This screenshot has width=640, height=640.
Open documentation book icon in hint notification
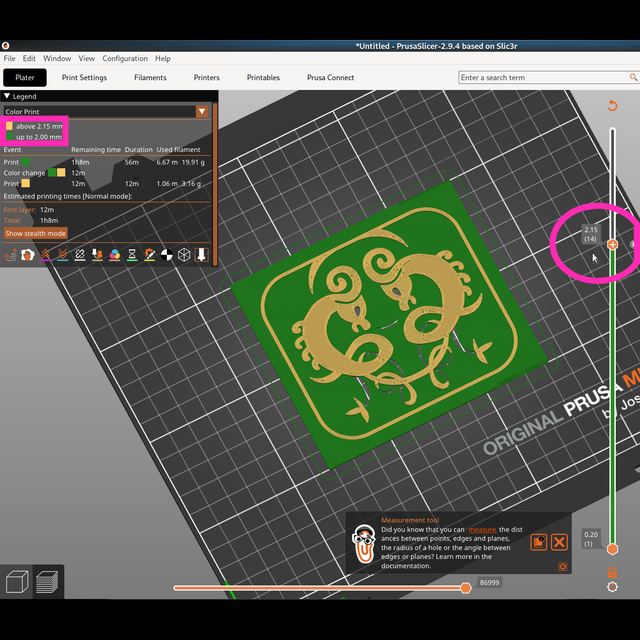pos(538,542)
